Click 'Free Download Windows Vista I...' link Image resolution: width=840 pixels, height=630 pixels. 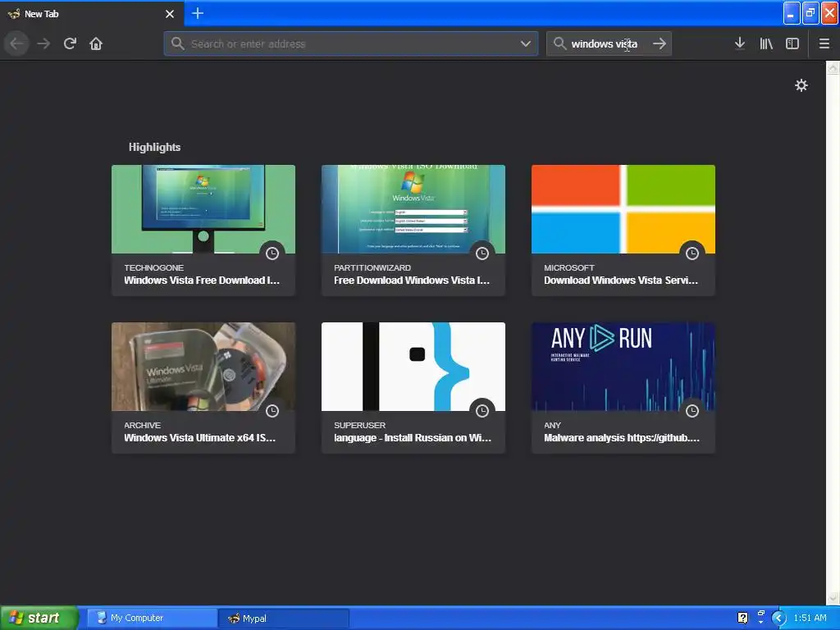pos(412,281)
